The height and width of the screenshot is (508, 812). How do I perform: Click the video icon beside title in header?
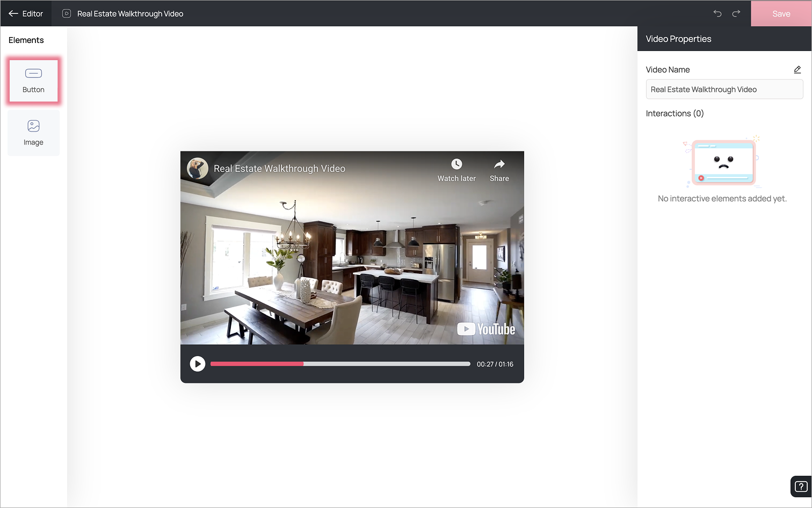click(67, 13)
